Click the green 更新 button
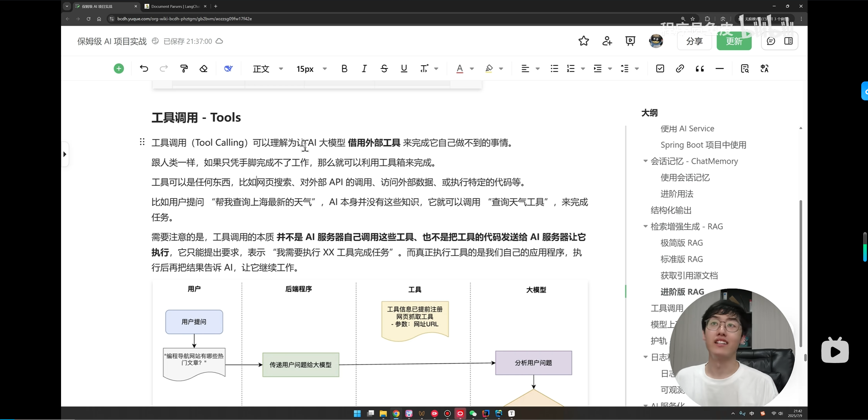Screen dimensions: 868x420 coord(734,41)
